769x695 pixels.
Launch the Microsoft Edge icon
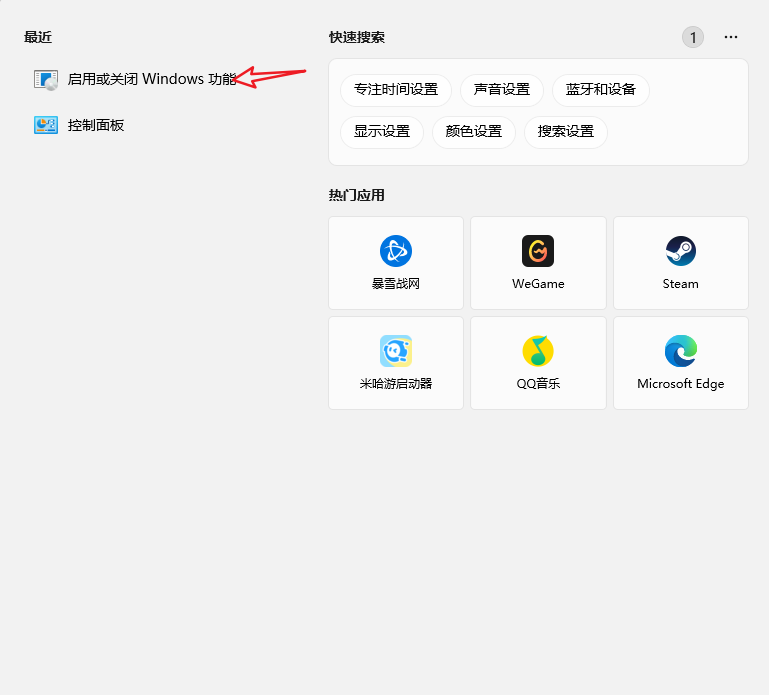[681, 351]
